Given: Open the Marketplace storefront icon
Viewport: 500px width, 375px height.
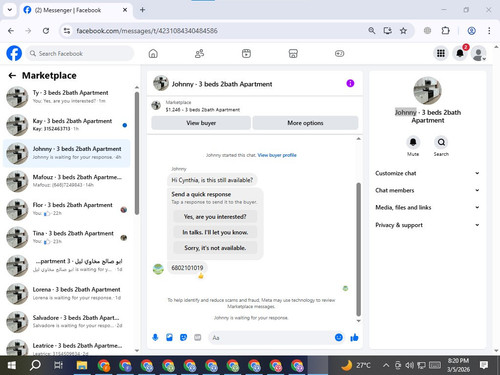Looking at the screenshot, I should tap(293, 53).
